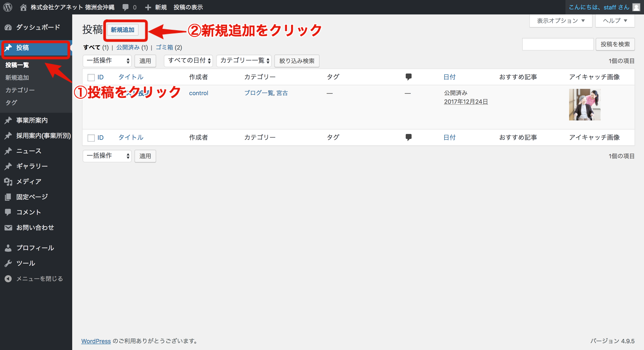Open ツール using the wrench icon

pos(8,263)
